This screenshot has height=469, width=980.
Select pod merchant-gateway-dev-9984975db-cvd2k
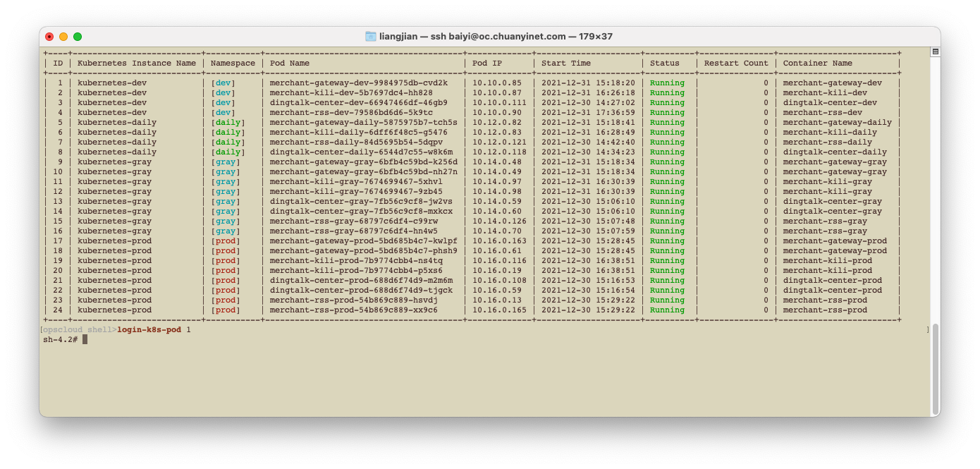click(x=359, y=83)
